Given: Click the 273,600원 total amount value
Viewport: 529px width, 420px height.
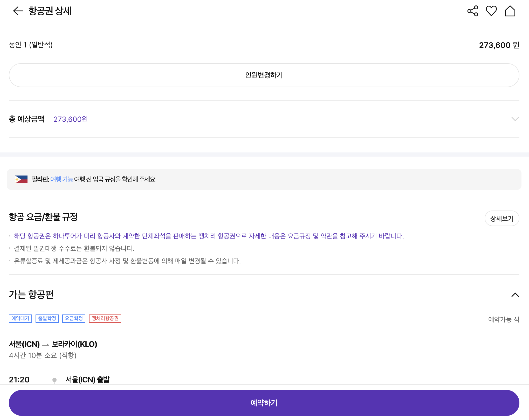Looking at the screenshot, I should [x=71, y=119].
